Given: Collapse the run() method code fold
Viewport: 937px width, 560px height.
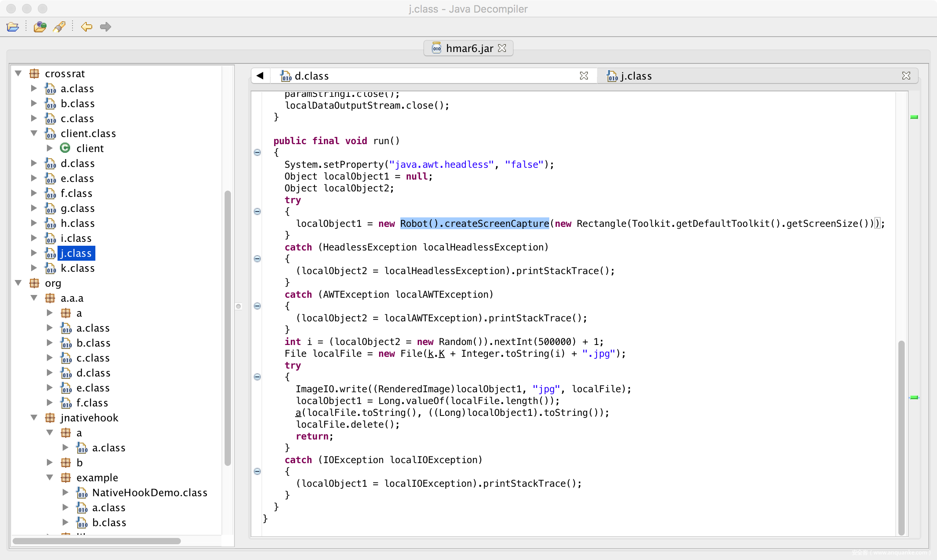Looking at the screenshot, I should (x=257, y=152).
